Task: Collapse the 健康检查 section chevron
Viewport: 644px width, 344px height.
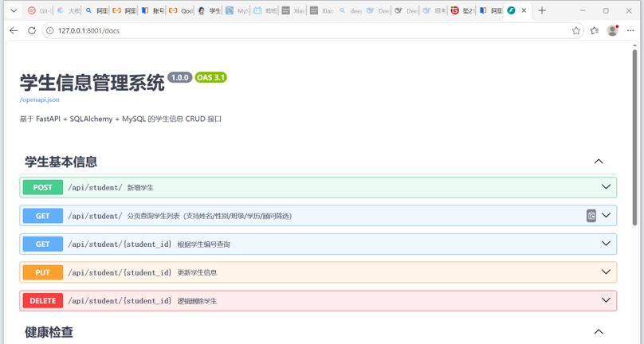Action: pos(599,331)
